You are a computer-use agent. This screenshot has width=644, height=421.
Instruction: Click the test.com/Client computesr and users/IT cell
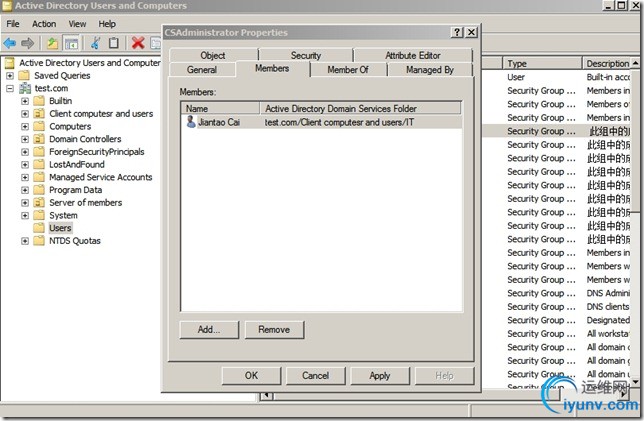coord(339,122)
